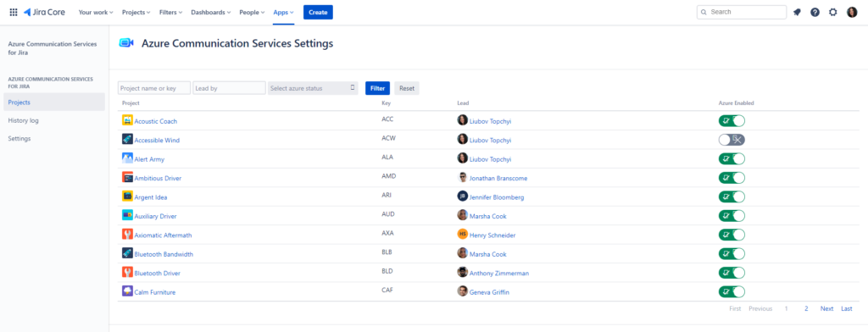The height and width of the screenshot is (332, 868).
Task: Go to the Next page
Action: pyautogui.click(x=826, y=309)
